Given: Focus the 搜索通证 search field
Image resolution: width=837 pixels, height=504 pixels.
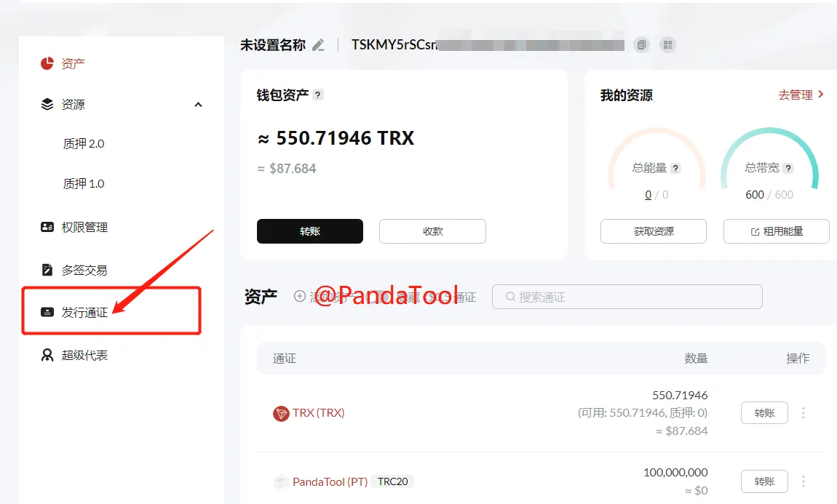Looking at the screenshot, I should pyautogui.click(x=627, y=297).
